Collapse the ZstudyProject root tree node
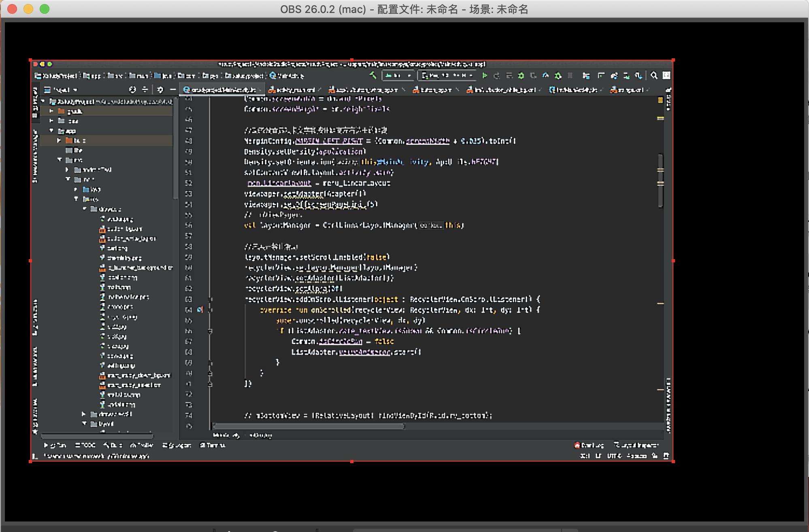The image size is (809, 532). pos(43,101)
